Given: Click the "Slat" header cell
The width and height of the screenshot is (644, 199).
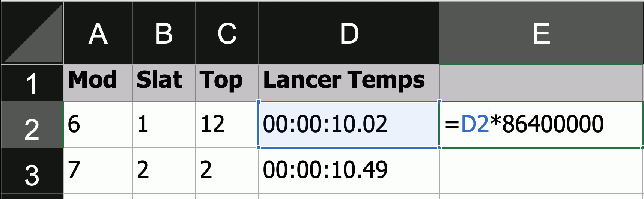Looking at the screenshot, I should click(x=164, y=83).
